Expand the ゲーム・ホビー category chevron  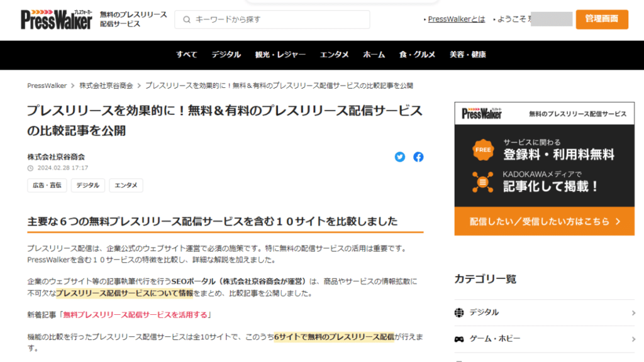(x=633, y=339)
